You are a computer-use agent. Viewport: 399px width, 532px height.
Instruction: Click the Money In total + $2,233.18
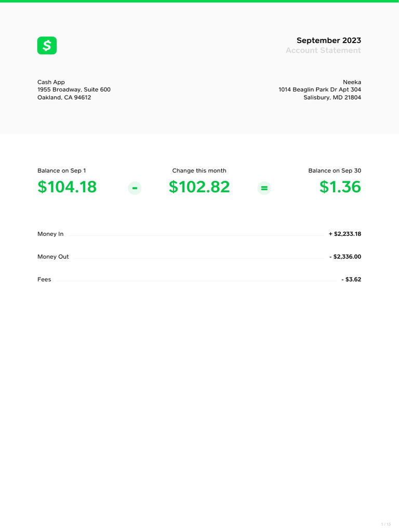click(x=344, y=234)
